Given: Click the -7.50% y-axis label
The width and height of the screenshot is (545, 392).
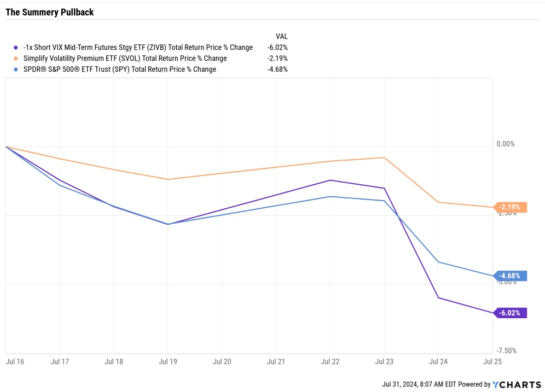Looking at the screenshot, I should [506, 351].
